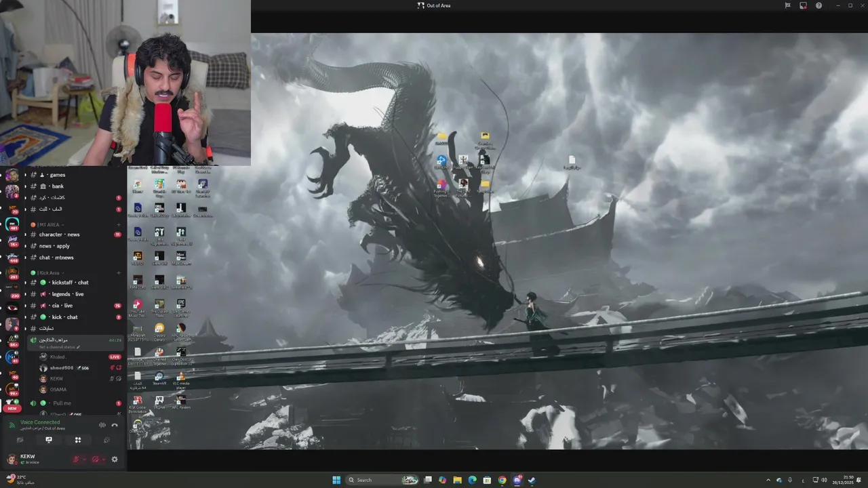This screenshot has width=868, height=488.
Task: Open Steam from taskbar
Action: tap(532, 480)
